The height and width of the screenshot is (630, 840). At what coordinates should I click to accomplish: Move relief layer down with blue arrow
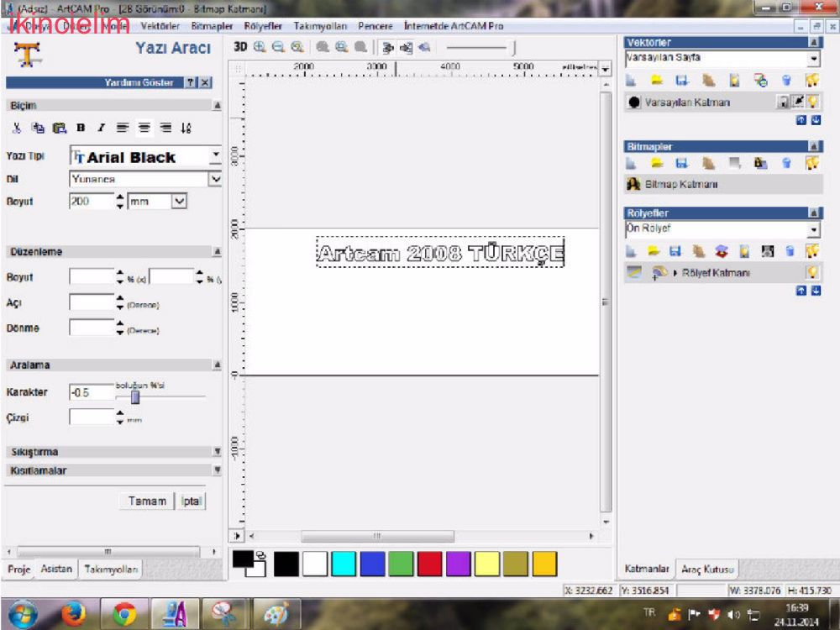[816, 291]
